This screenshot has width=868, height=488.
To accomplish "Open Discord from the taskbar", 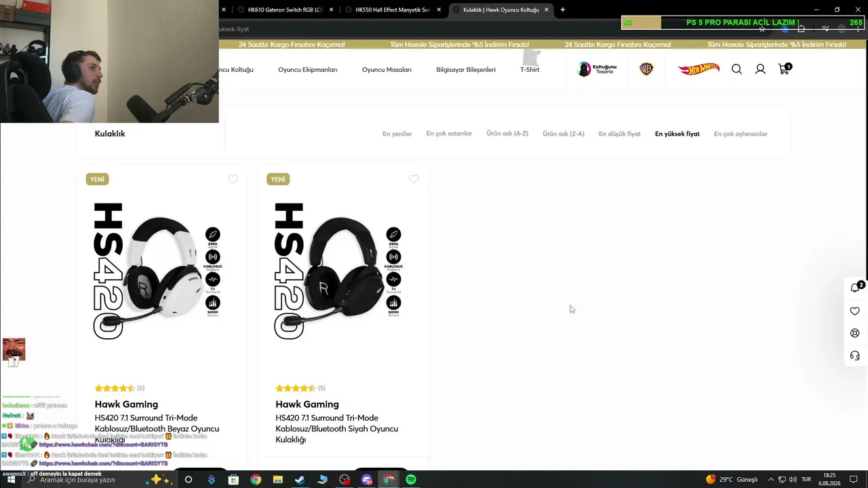I will pos(367,480).
